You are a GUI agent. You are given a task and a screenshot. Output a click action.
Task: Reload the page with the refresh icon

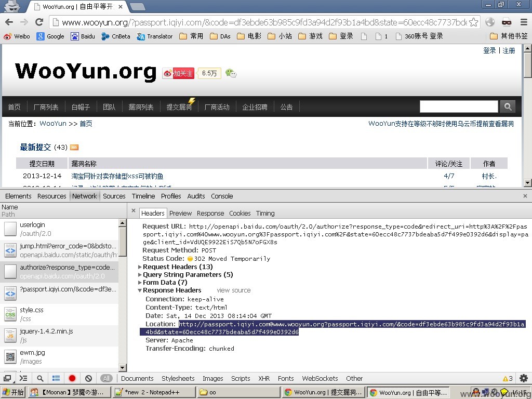tap(39, 22)
